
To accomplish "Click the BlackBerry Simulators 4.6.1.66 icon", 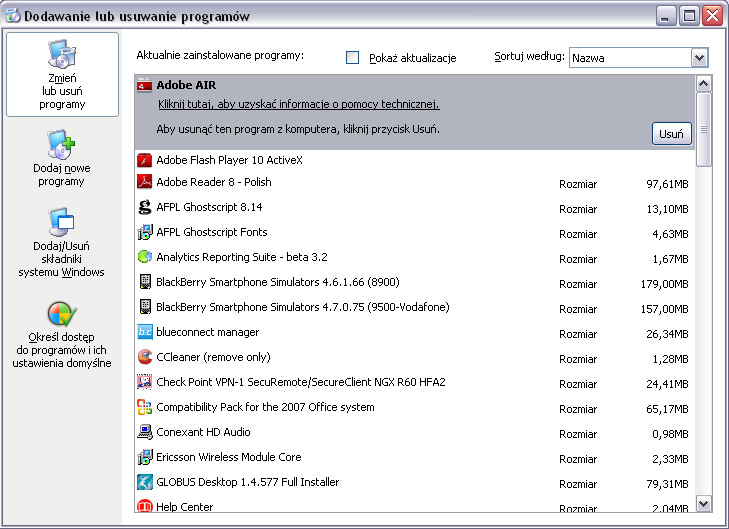I will [x=145, y=282].
